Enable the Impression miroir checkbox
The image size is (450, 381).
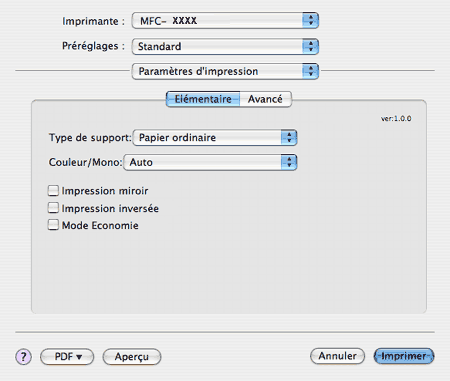tap(53, 190)
